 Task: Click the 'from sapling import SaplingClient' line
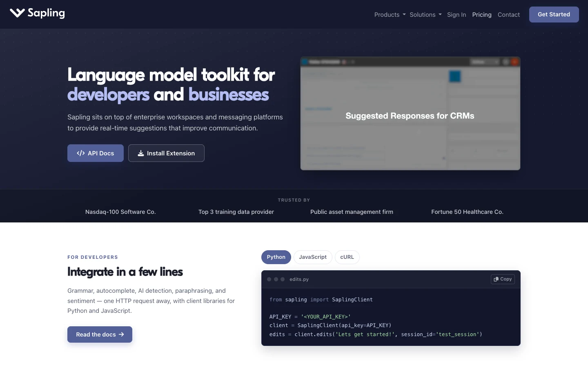pos(321,300)
